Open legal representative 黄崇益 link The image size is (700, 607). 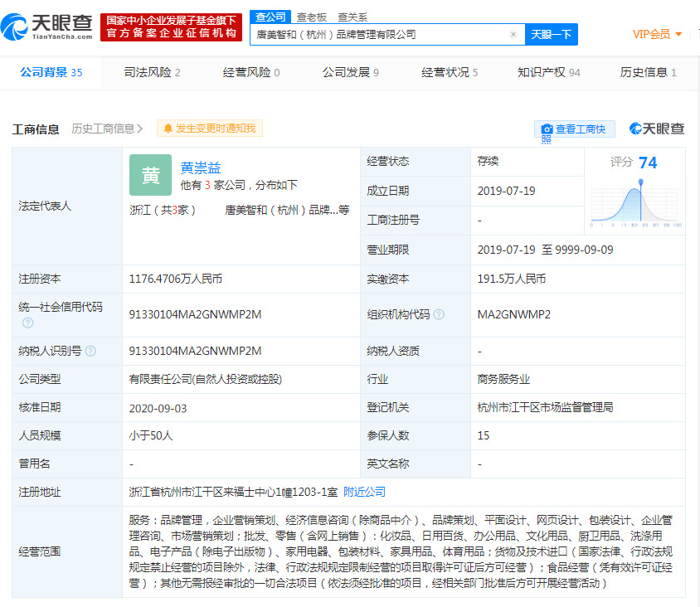[x=201, y=168]
